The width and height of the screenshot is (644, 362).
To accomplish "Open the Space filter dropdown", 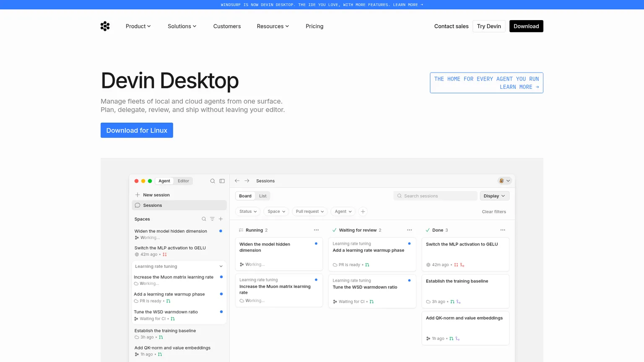I will (x=276, y=212).
